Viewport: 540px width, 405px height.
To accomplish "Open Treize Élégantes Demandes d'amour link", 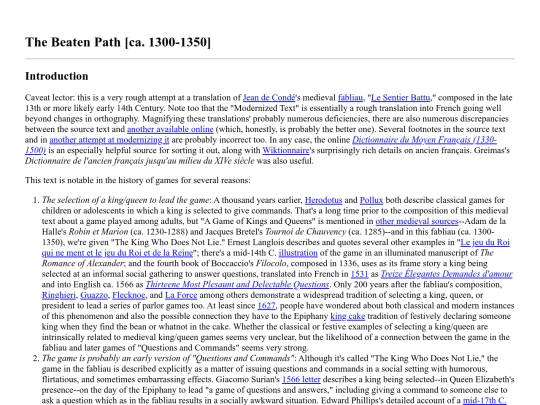I will (446, 274).
